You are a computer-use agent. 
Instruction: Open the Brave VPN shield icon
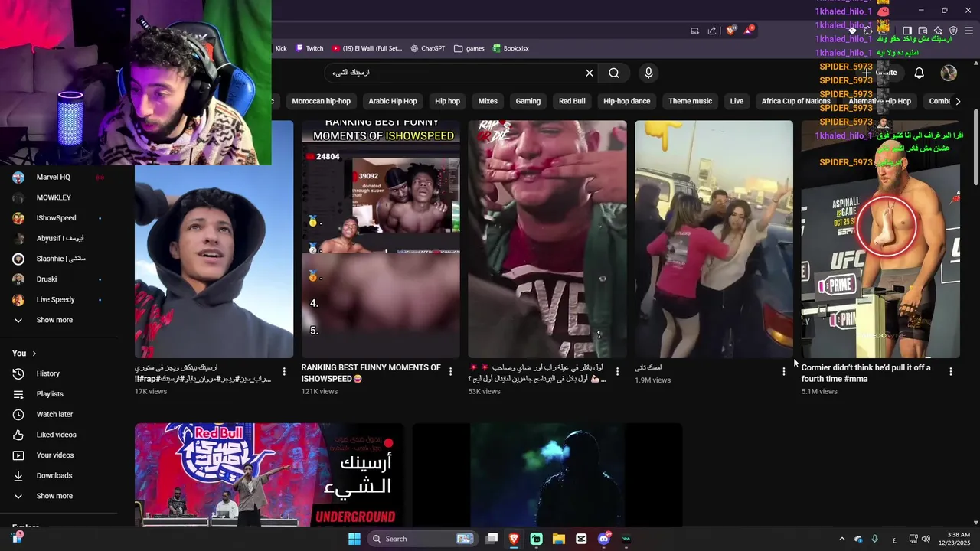tap(953, 31)
